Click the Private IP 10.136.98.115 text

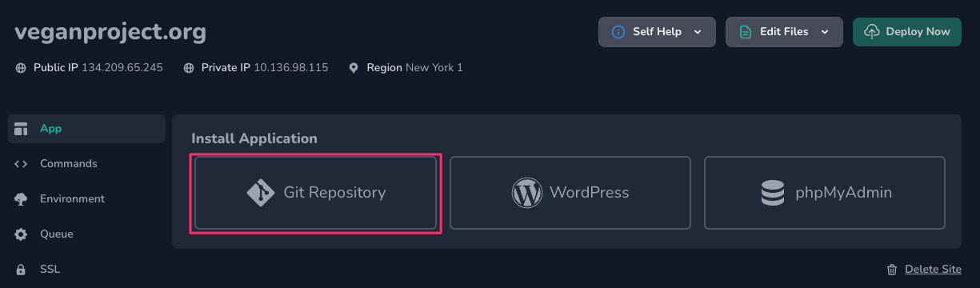[265, 68]
